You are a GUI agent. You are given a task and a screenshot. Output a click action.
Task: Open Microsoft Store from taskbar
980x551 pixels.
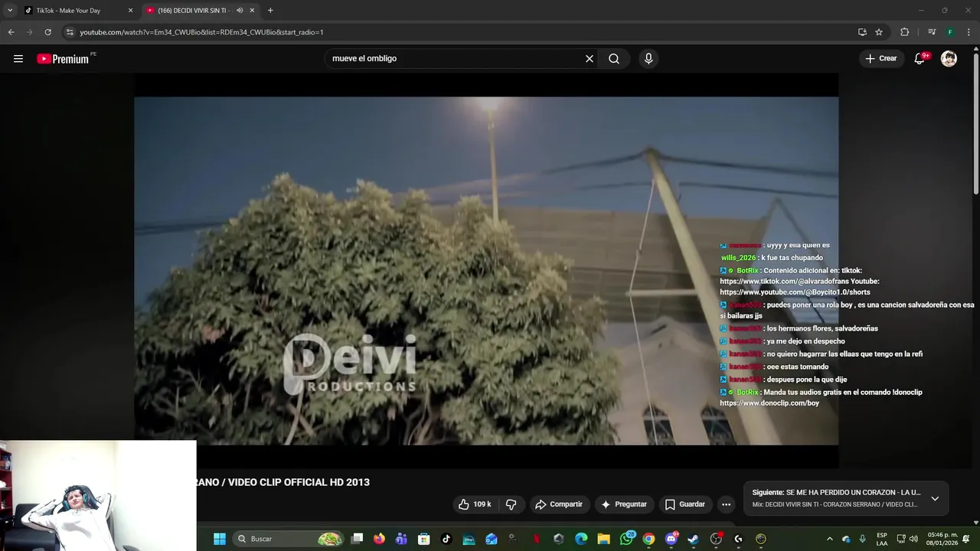pos(424,539)
